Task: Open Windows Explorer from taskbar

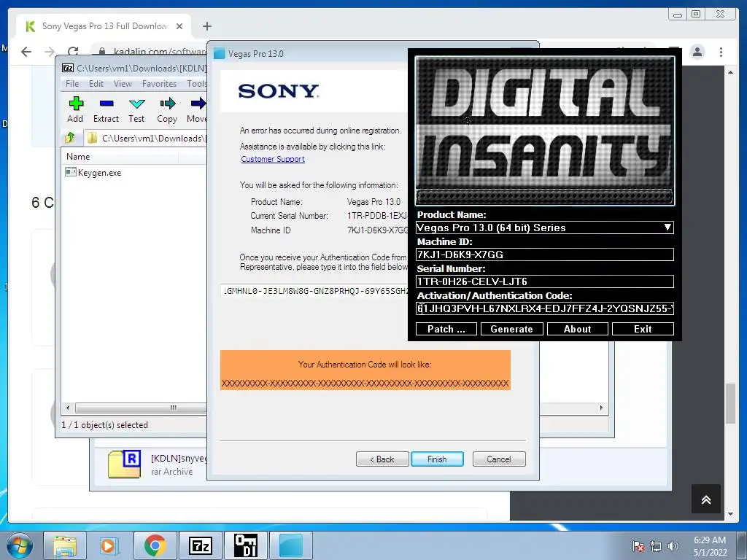Action: pos(65,545)
